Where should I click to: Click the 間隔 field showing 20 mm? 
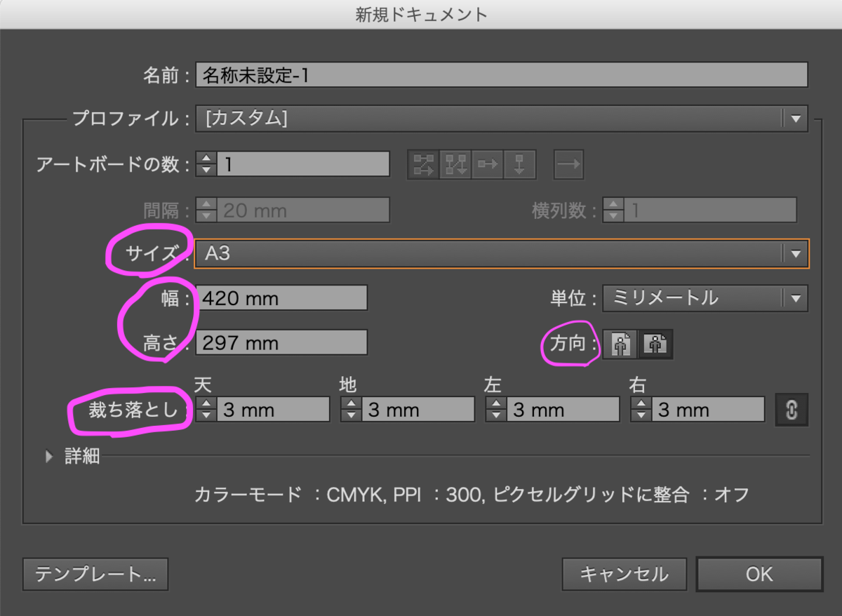(303, 210)
